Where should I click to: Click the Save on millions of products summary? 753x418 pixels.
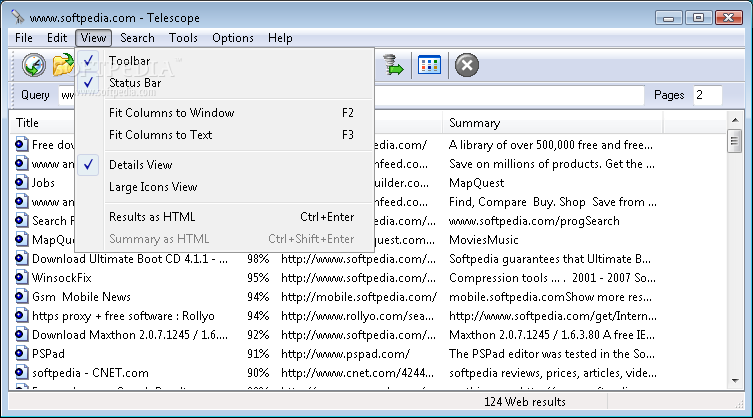552,164
